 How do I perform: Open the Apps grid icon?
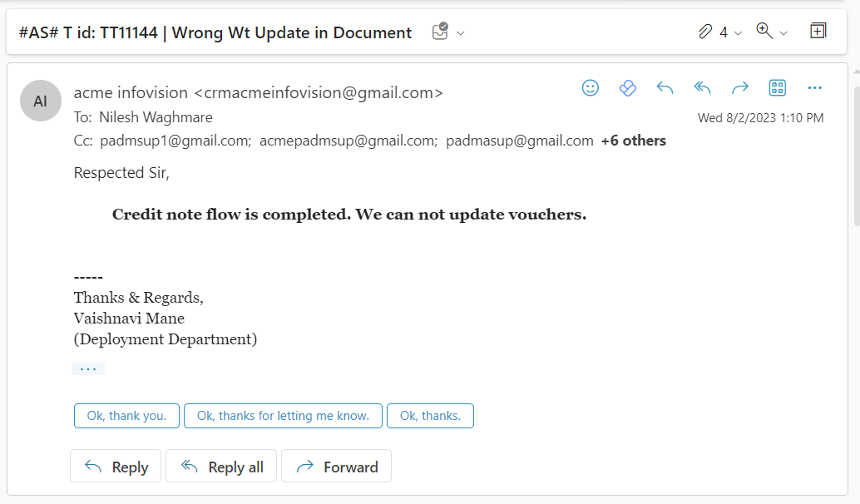tap(777, 88)
